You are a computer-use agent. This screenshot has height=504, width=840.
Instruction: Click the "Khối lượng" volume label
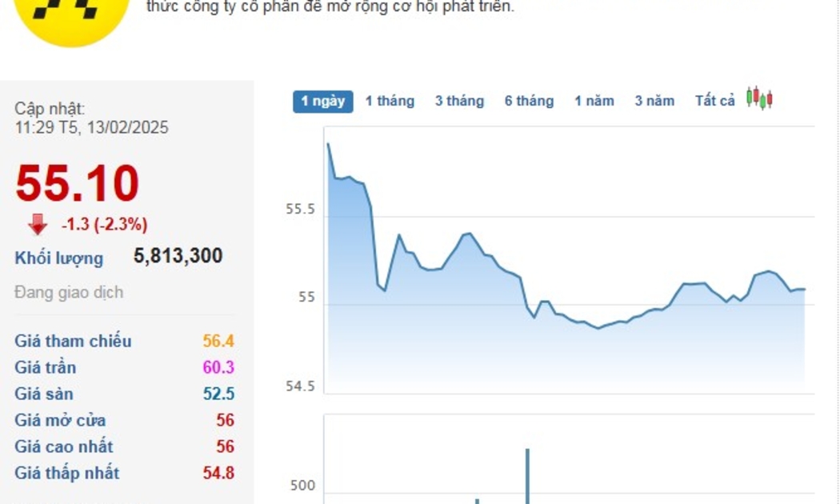(x=59, y=258)
